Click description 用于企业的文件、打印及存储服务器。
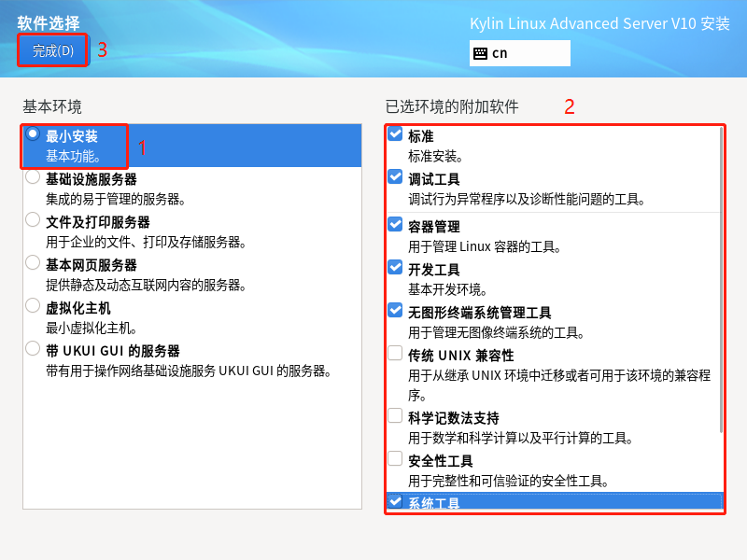The height and width of the screenshot is (560, 747). pos(146,242)
